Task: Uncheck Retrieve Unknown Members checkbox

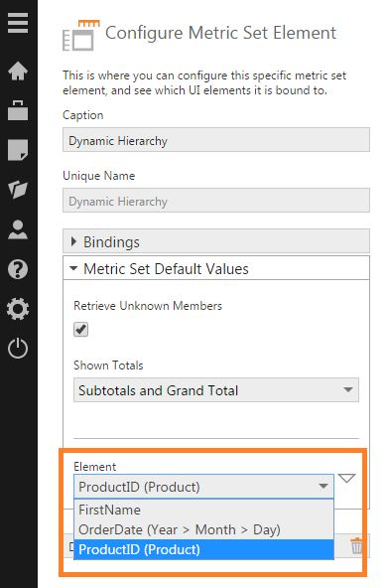Action: pos(81,330)
